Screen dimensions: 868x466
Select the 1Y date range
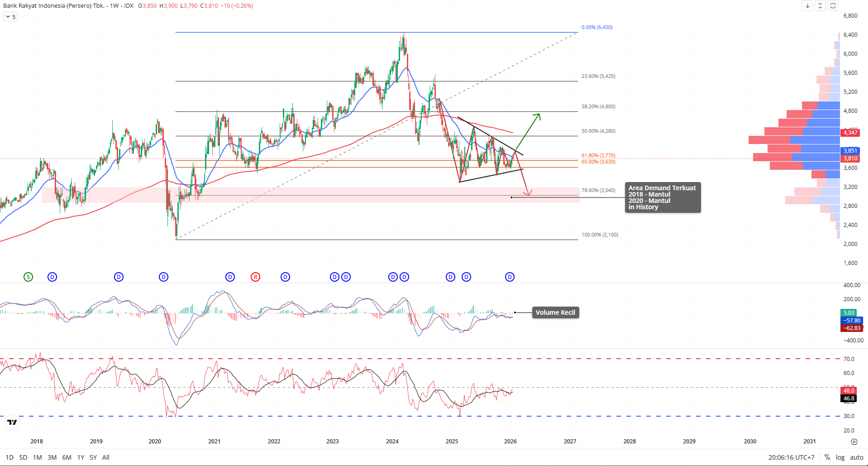(81, 457)
